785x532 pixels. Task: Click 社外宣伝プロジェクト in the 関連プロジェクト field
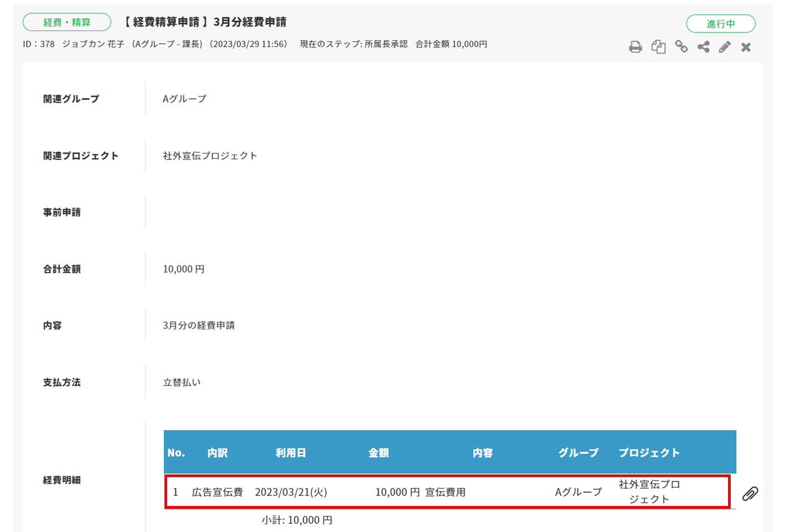click(210, 156)
